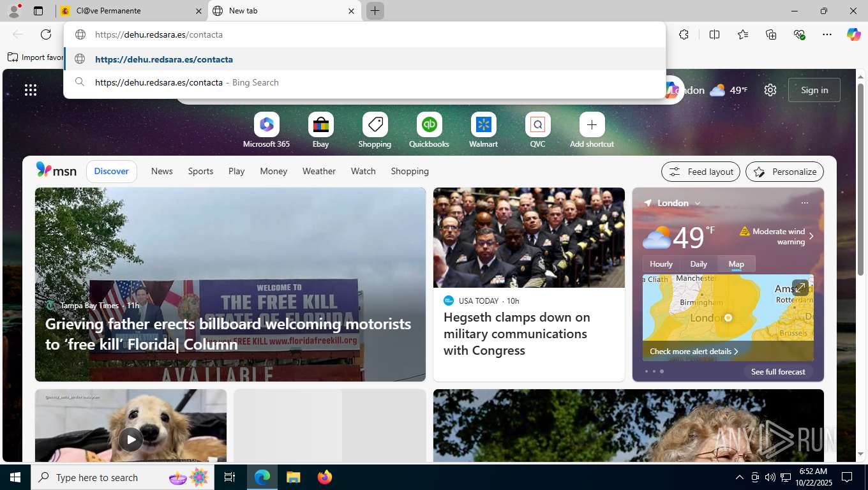Open the 49°F weather in header
Viewport: 868px width, 490px height.
(728, 90)
